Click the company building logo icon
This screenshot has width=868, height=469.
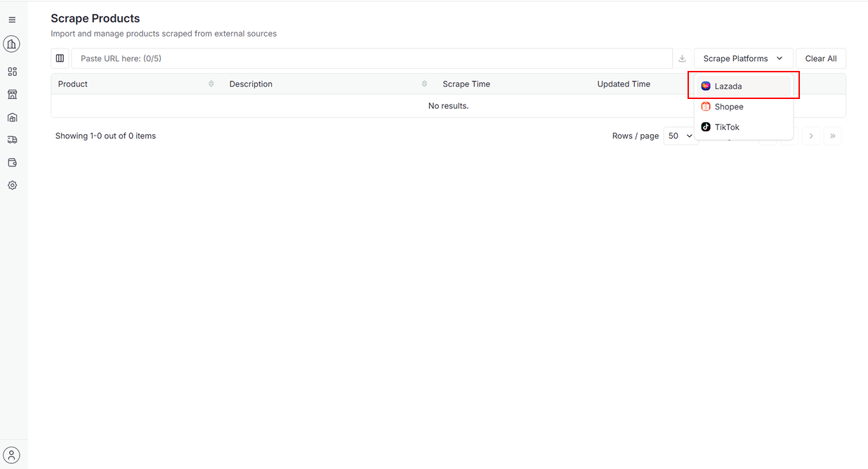click(12, 44)
